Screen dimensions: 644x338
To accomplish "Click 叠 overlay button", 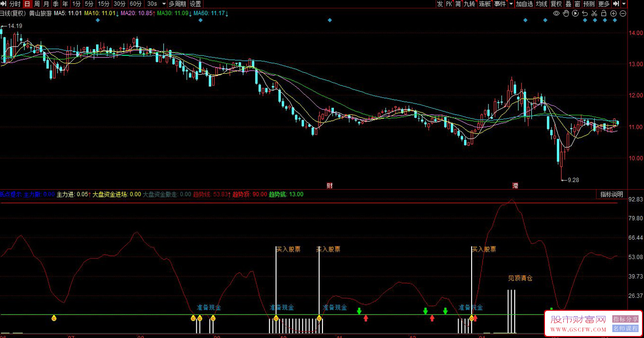I will click(x=568, y=4).
